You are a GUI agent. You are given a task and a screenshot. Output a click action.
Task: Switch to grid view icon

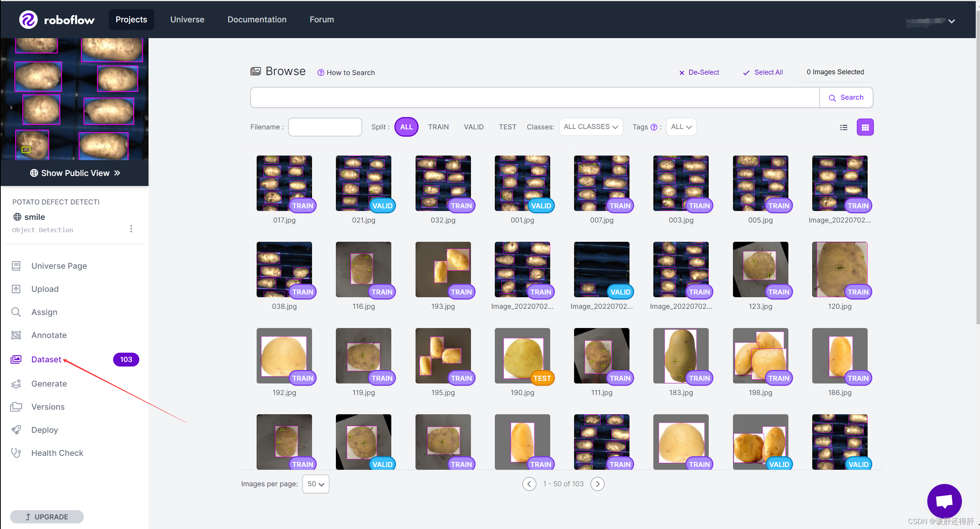pos(865,127)
